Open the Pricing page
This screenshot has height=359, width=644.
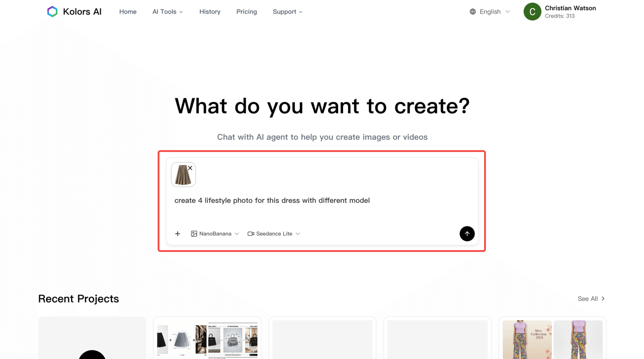pos(247,12)
